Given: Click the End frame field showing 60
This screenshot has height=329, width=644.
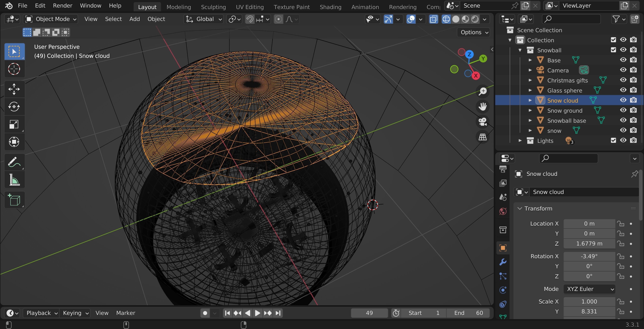Looking at the screenshot, I should 468,313.
